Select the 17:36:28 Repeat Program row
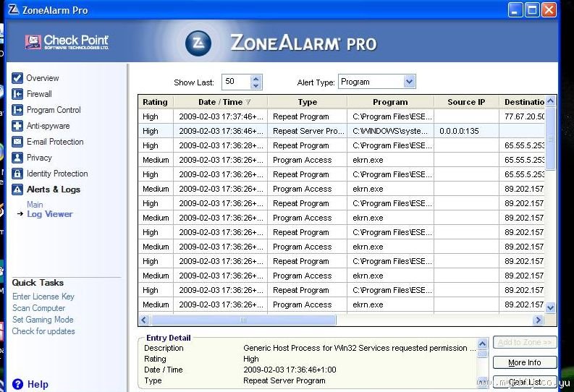The height and width of the screenshot is (392, 574). tap(342, 145)
